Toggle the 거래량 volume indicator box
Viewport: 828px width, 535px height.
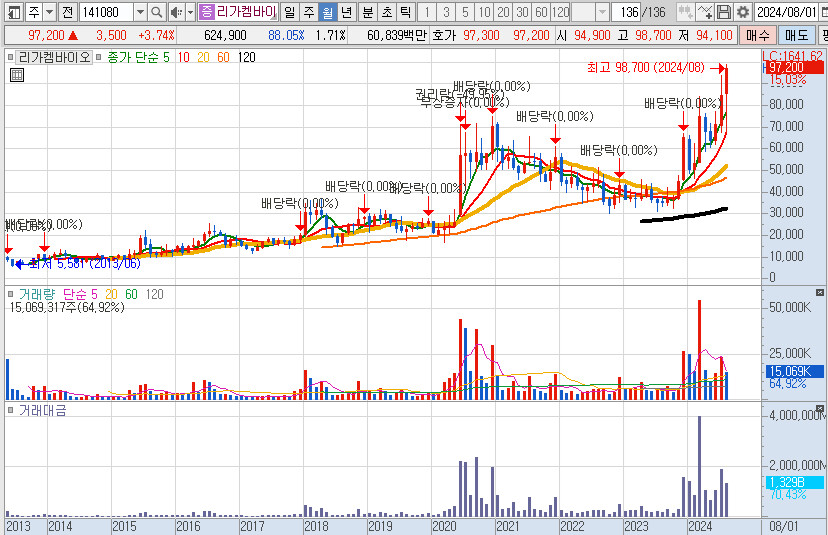point(11,295)
